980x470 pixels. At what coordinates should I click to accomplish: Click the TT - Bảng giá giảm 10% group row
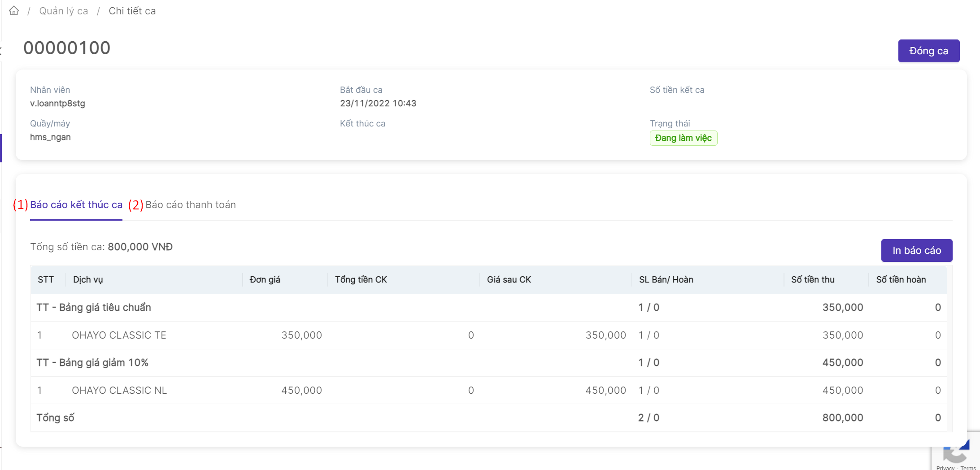pos(92,363)
